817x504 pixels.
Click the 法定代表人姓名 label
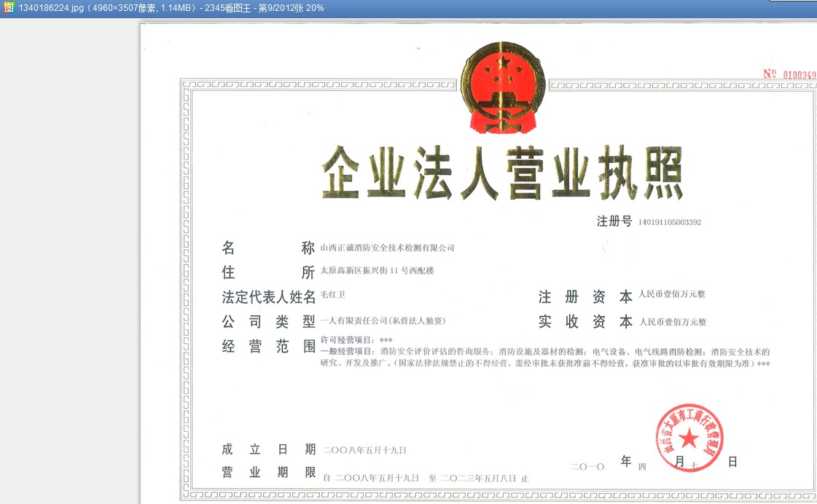click(269, 297)
